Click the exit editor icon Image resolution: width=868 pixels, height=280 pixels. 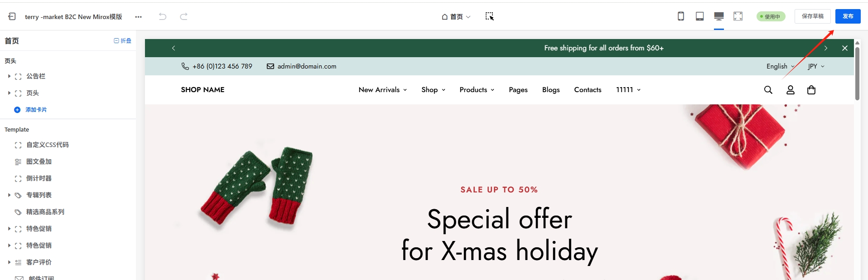point(12,16)
